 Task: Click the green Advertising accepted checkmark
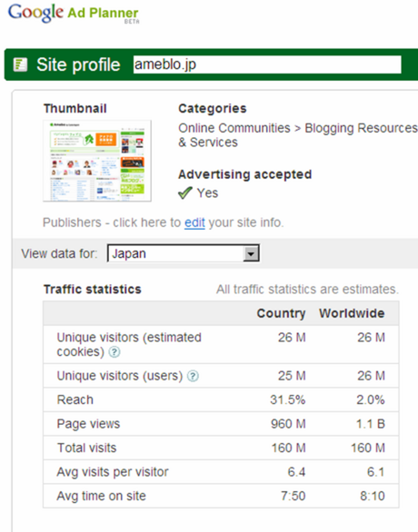tap(185, 193)
